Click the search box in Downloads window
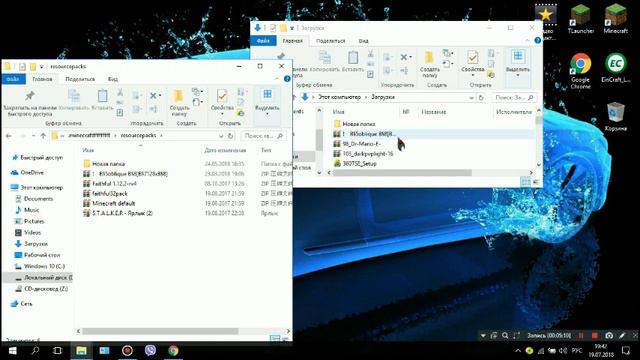640x360 pixels. point(514,98)
